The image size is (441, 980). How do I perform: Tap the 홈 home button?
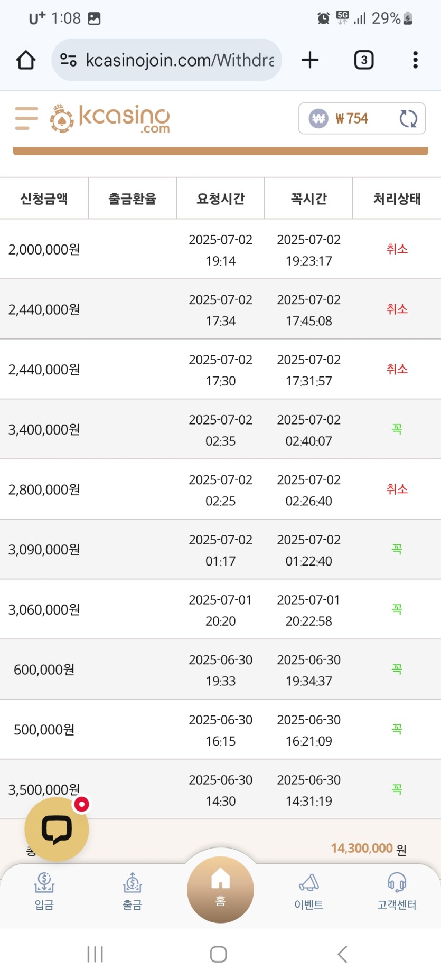coord(220,889)
